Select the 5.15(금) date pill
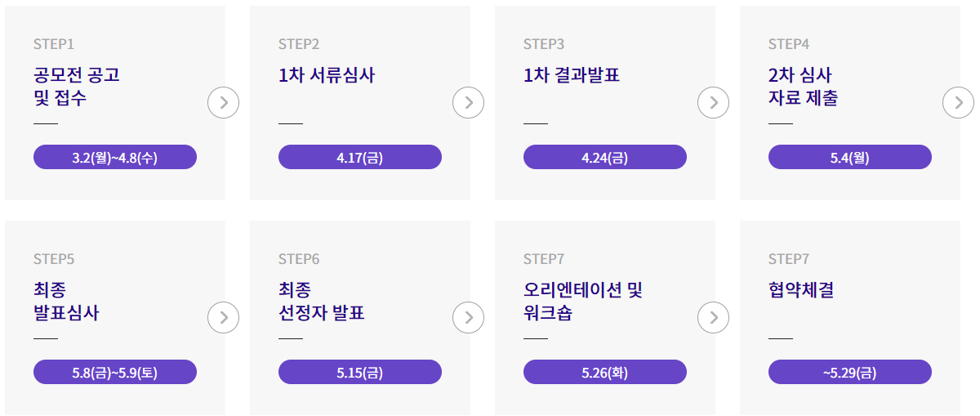 (x=360, y=372)
